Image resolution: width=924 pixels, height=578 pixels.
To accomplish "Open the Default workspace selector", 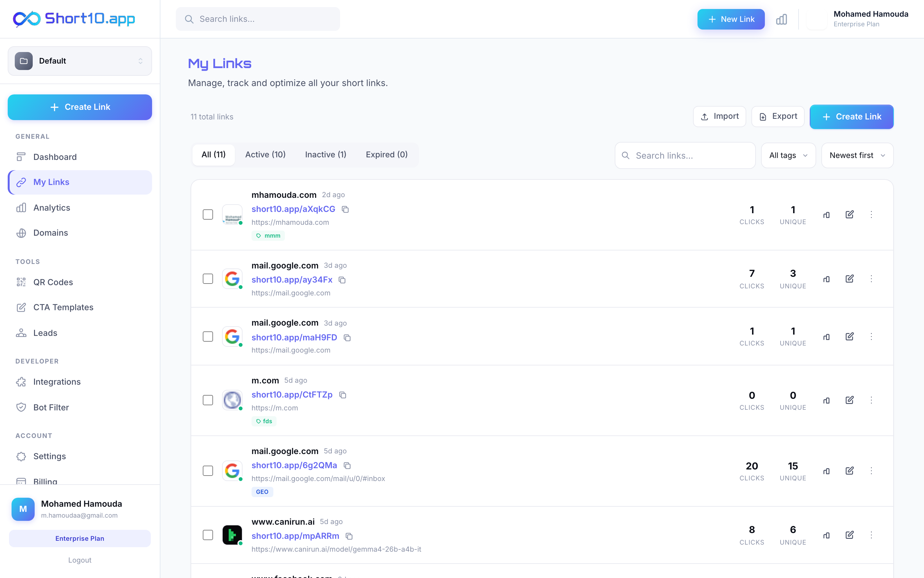I will coord(80,61).
